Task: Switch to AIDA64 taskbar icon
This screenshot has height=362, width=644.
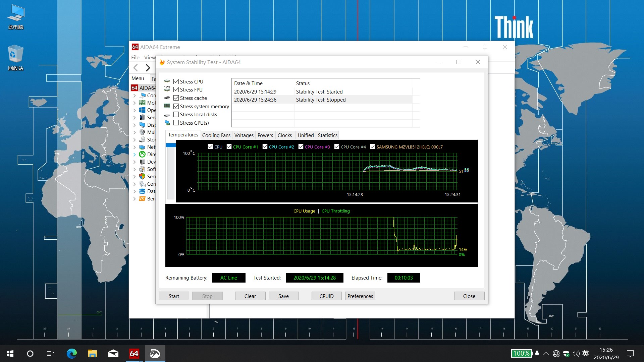Action: tap(134, 354)
